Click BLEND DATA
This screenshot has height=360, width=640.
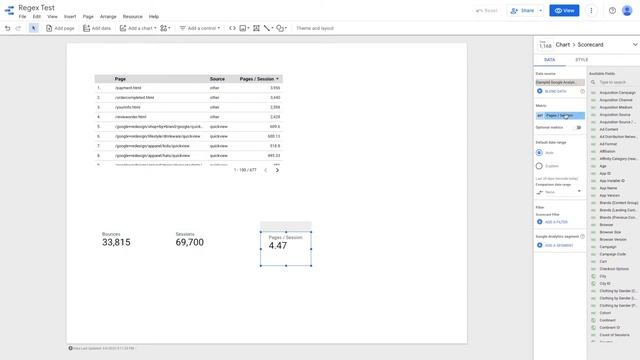(x=551, y=91)
